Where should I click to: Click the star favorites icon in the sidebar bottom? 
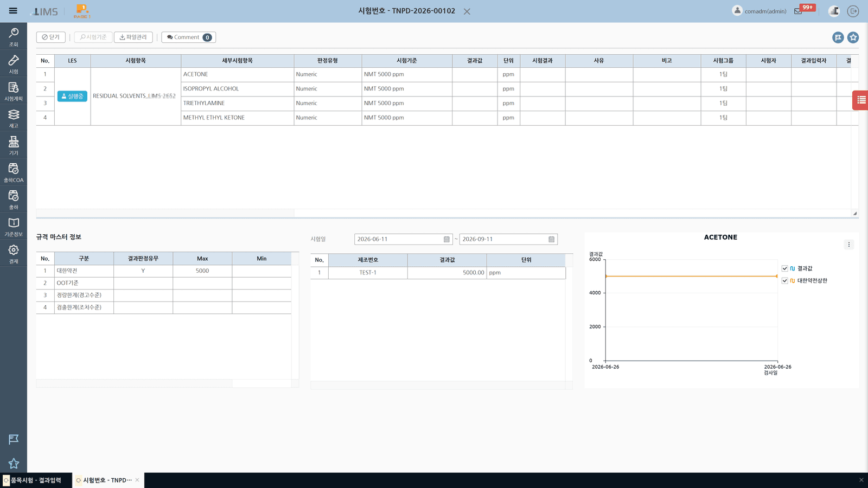tap(14, 464)
